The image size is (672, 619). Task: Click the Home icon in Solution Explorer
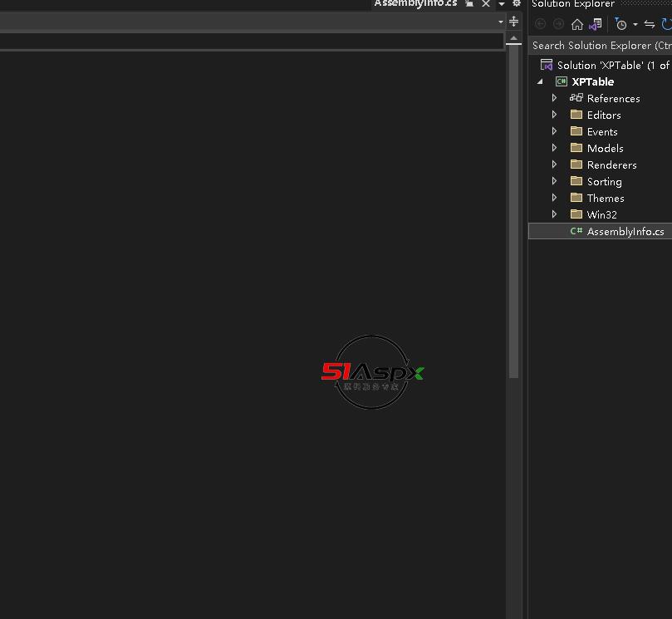point(577,24)
